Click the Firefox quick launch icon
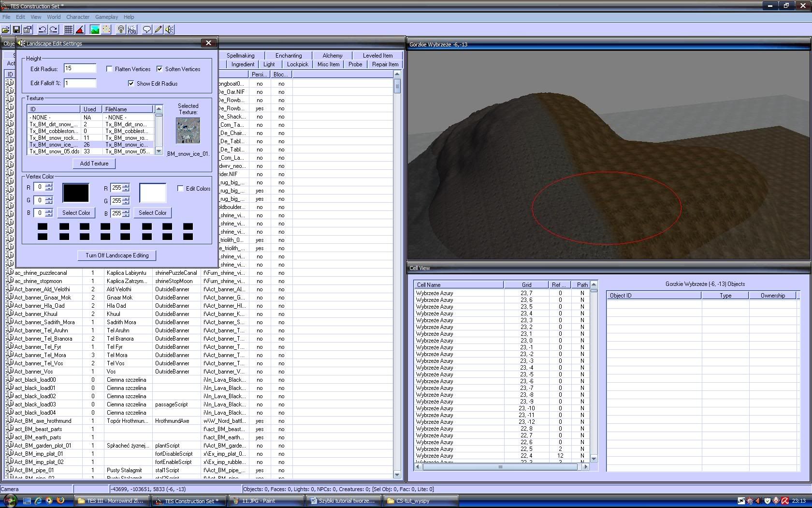Image resolution: width=812 pixels, height=508 pixels. point(60,501)
